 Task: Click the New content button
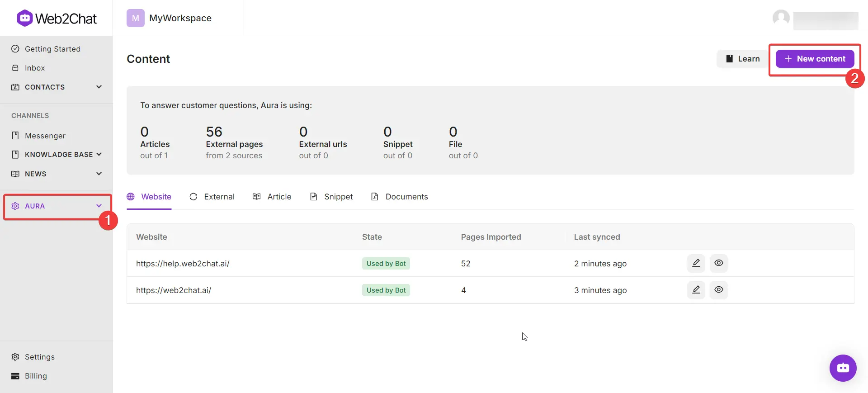(815, 59)
